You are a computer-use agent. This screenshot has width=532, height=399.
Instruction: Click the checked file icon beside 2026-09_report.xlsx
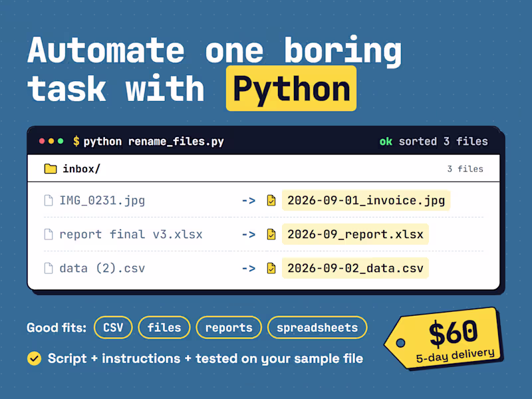pyautogui.click(x=271, y=235)
